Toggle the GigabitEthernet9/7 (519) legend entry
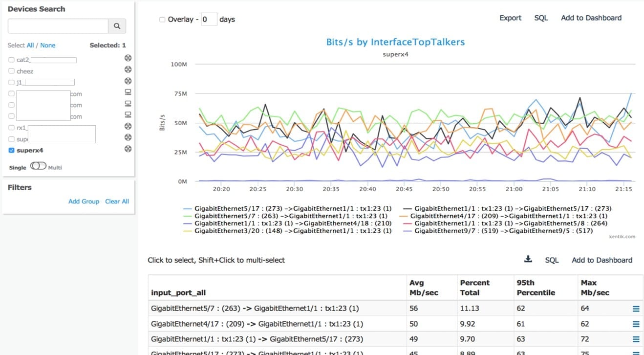Screen dimensions: 644x355 497,231
